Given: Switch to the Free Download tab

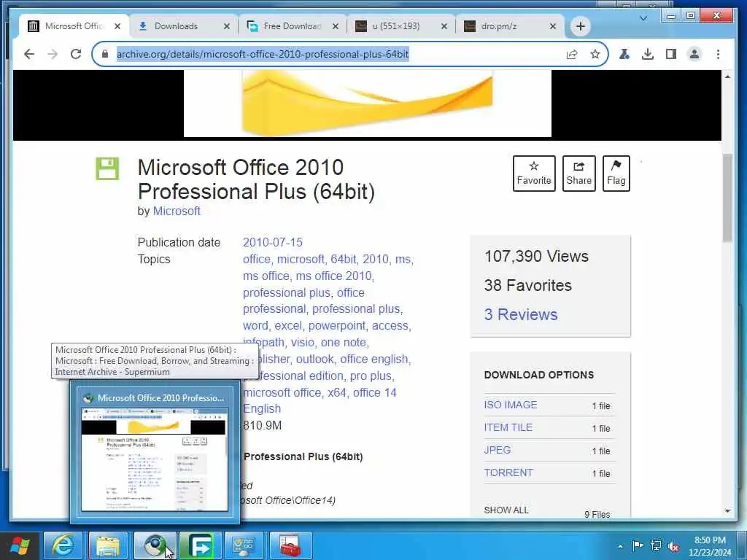Looking at the screenshot, I should 292,26.
